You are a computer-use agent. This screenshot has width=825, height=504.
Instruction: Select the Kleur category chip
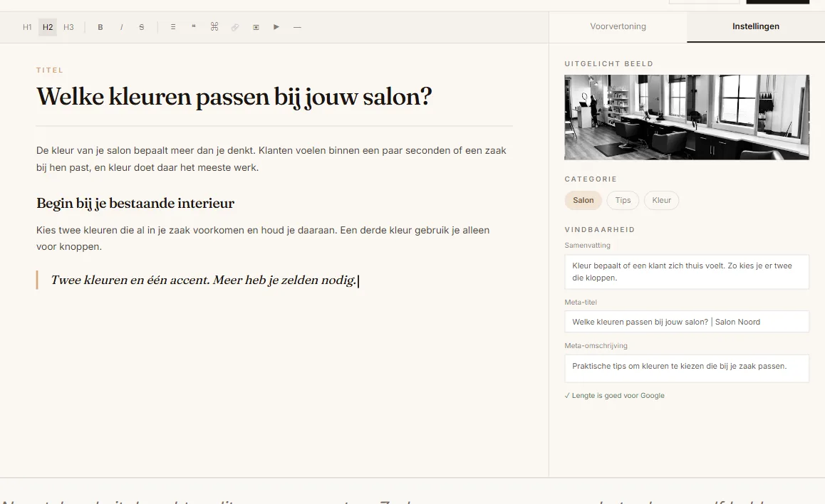(x=661, y=200)
